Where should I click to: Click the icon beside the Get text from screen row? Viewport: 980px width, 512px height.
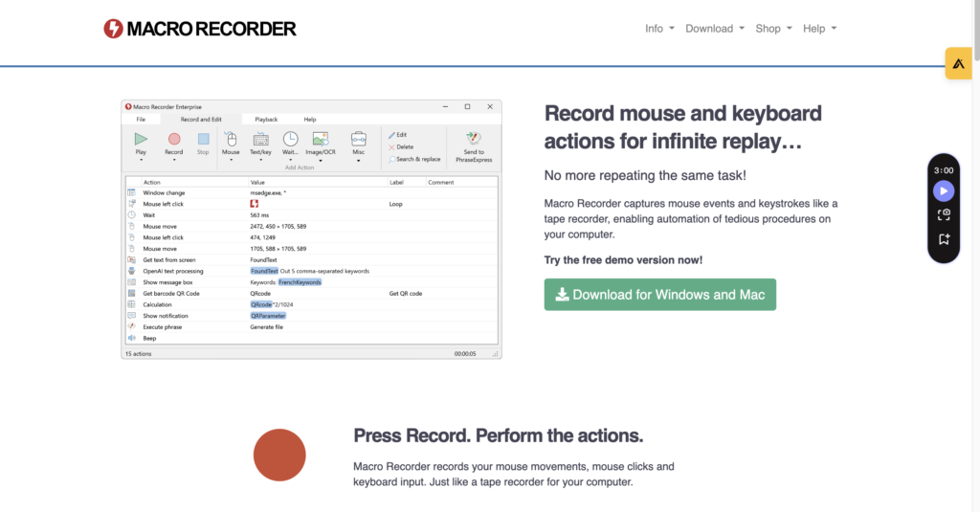click(x=132, y=260)
